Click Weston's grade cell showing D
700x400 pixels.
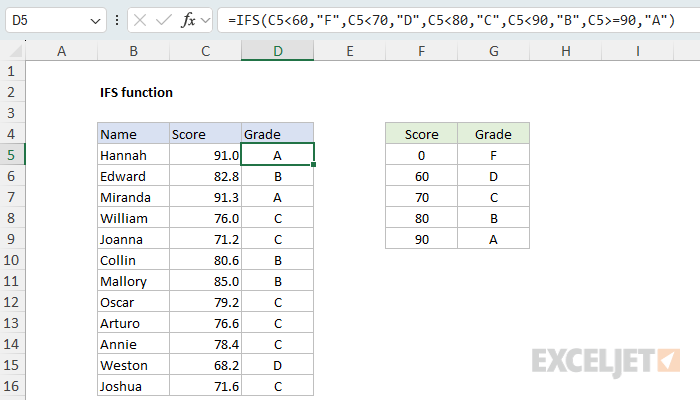click(278, 365)
